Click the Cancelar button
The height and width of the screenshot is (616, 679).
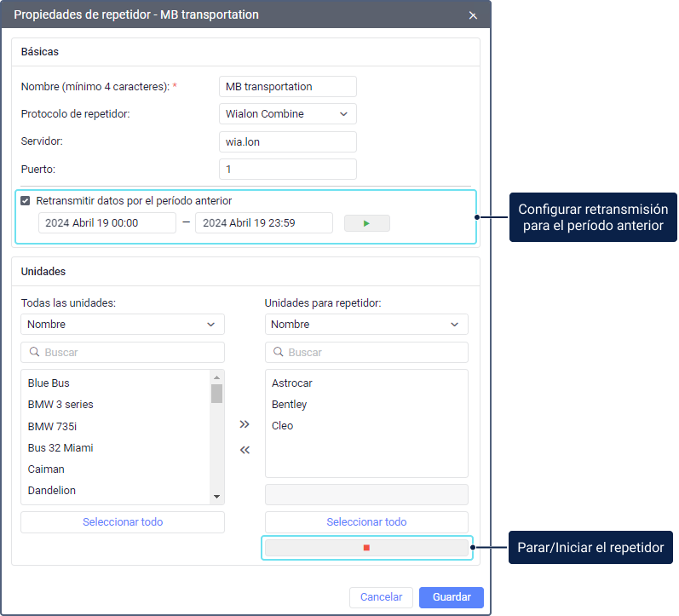[381, 597]
